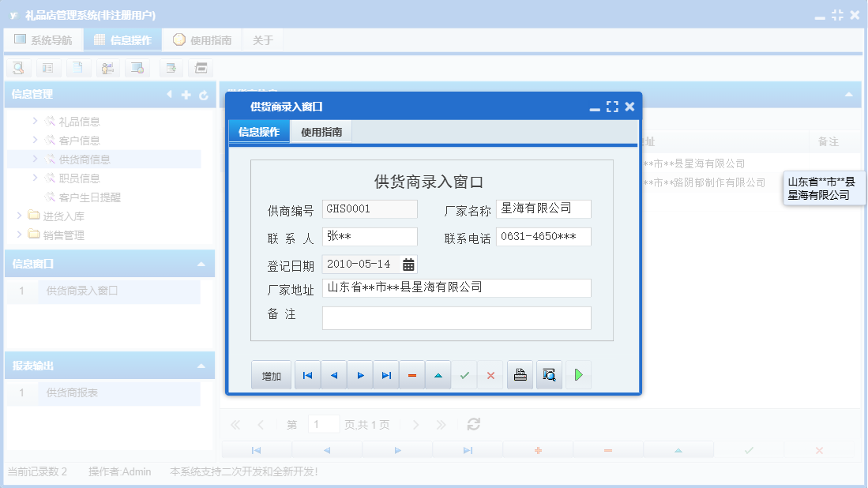
Task: Click the gray window stack toolbar icon
Action: pos(201,68)
